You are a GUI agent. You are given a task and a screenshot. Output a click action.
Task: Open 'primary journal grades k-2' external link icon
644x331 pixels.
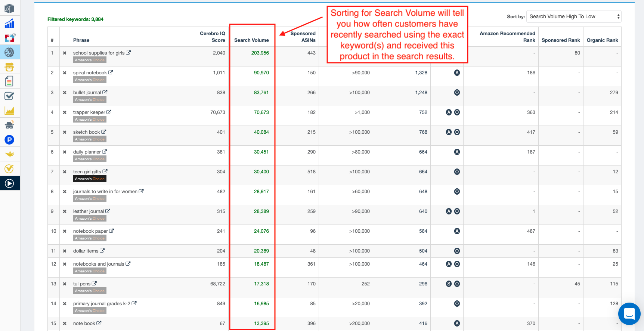[134, 303]
